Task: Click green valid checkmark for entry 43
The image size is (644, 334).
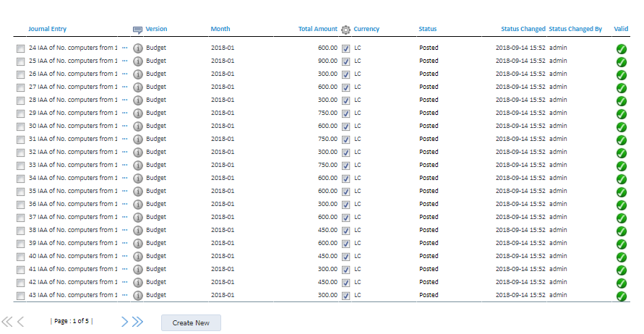Action: click(x=621, y=296)
